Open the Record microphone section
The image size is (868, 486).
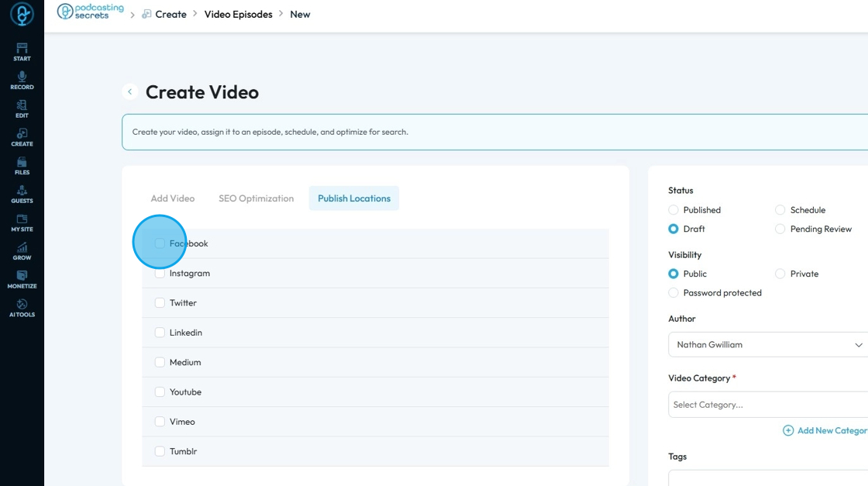(x=22, y=81)
